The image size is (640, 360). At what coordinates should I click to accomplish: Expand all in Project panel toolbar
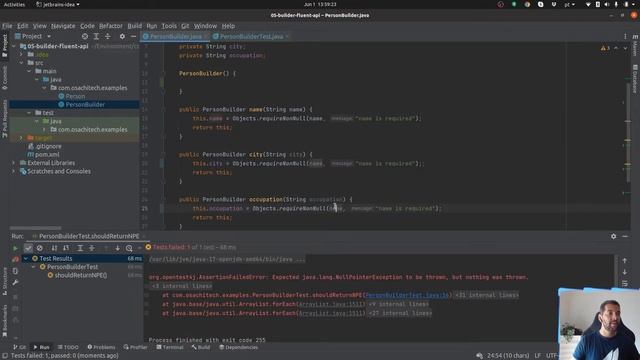tap(96, 36)
